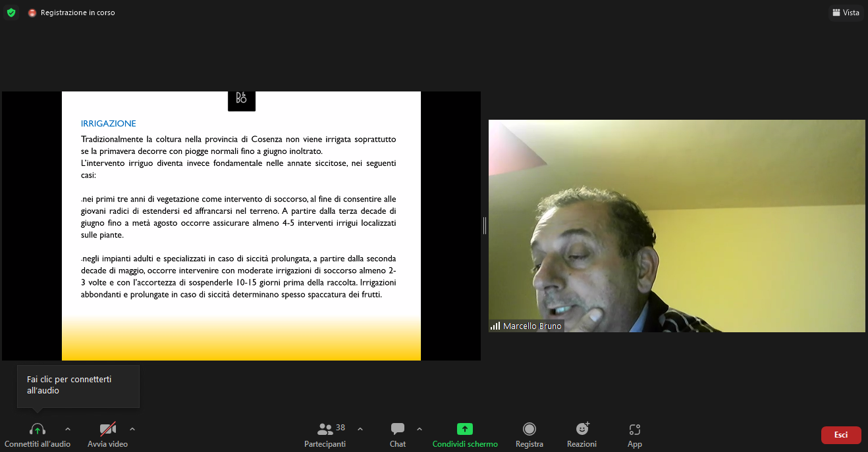Image resolution: width=868 pixels, height=452 pixels.
Task: Expand video options arrow next to Avvia video
Action: coord(132,429)
